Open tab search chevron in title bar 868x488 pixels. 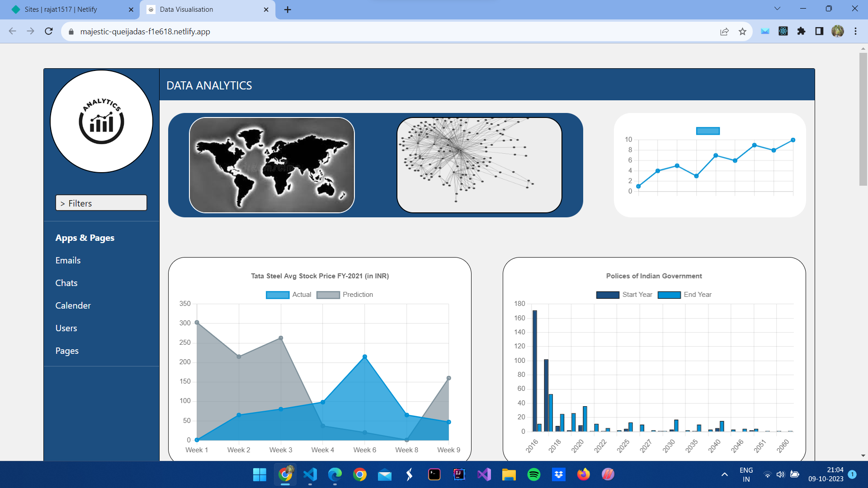pos(777,9)
